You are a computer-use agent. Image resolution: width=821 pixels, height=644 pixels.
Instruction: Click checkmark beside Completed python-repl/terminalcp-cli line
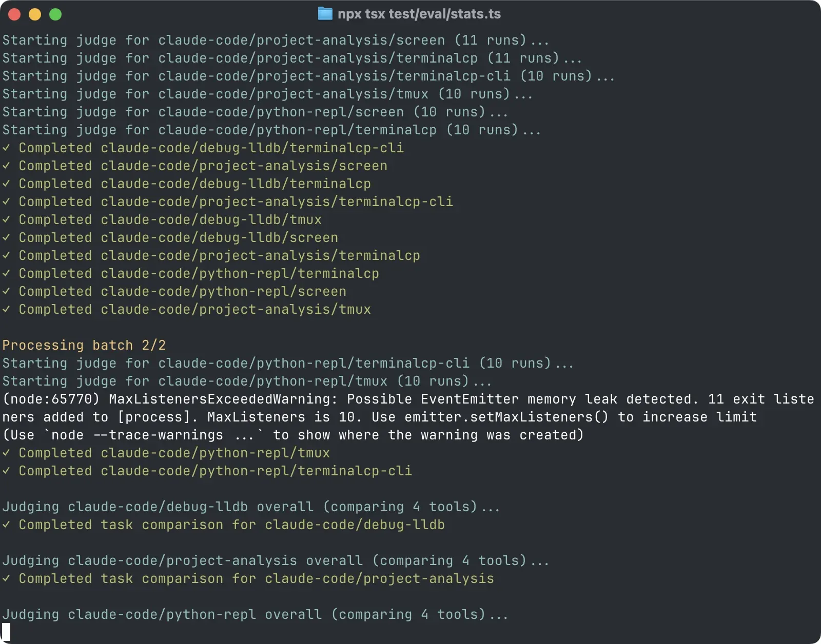pyautogui.click(x=6, y=471)
